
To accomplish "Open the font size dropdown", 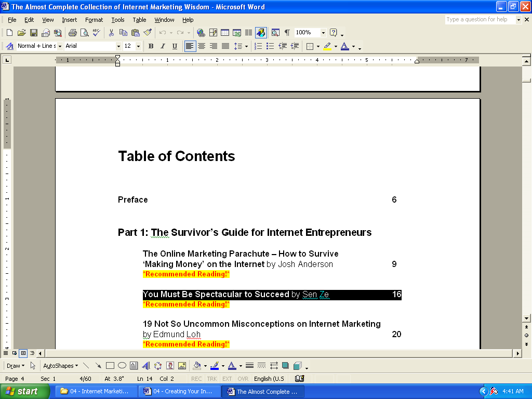I will click(138, 46).
